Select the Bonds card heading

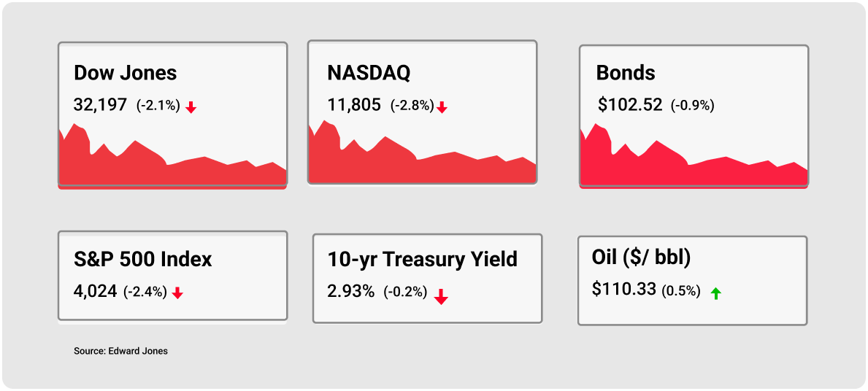[626, 73]
